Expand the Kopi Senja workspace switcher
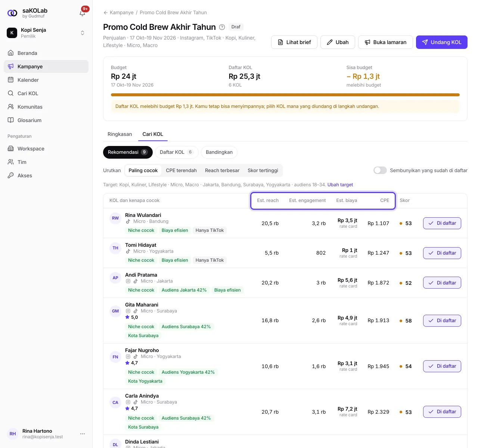This screenshot has height=448, width=478. [x=46, y=33]
